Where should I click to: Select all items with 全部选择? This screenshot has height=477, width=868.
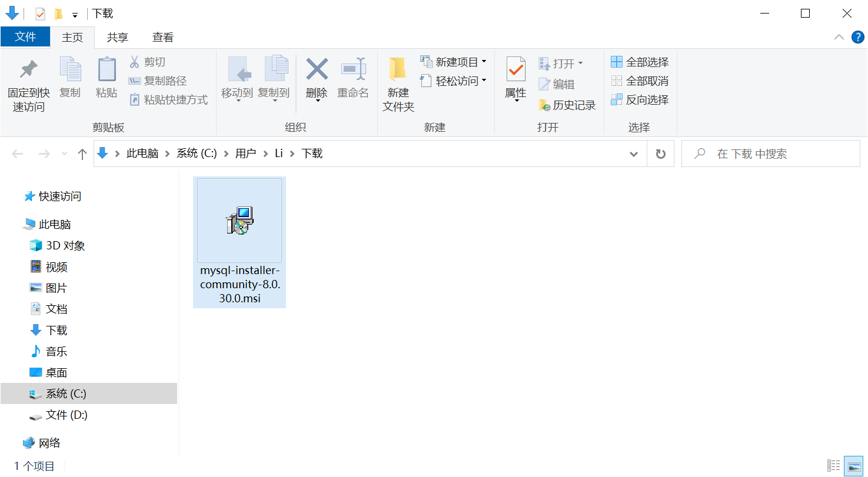click(640, 62)
